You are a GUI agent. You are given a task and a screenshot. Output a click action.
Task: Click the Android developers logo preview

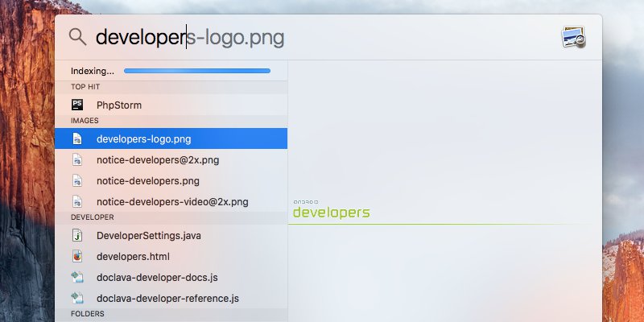click(x=332, y=209)
